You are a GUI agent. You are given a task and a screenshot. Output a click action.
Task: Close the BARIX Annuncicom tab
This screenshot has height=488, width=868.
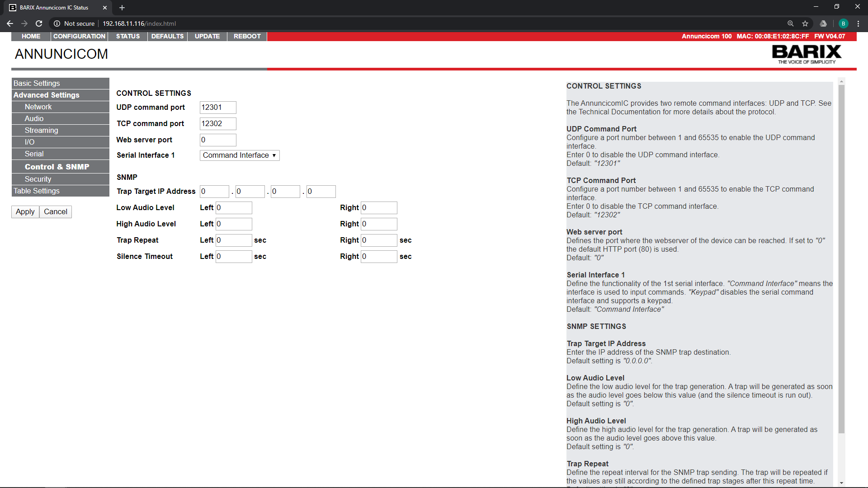(105, 8)
